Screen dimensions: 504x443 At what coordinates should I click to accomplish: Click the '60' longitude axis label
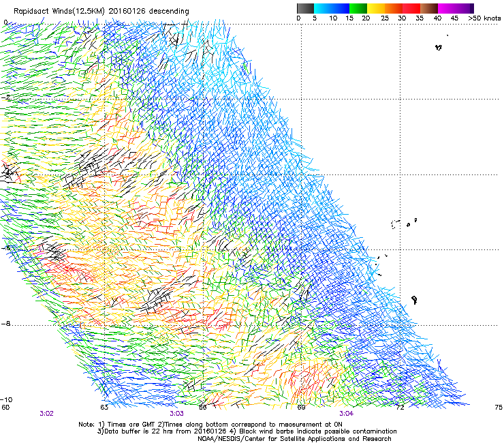[5, 408]
